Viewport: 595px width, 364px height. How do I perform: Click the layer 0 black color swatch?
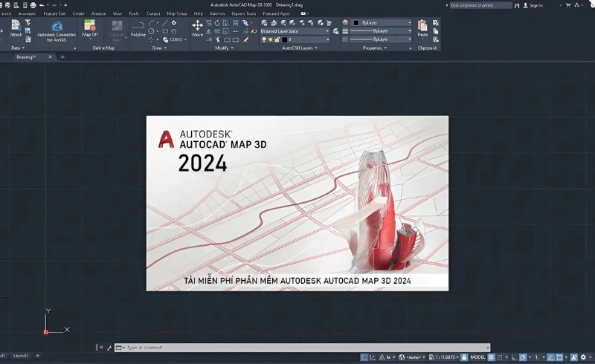click(x=285, y=39)
